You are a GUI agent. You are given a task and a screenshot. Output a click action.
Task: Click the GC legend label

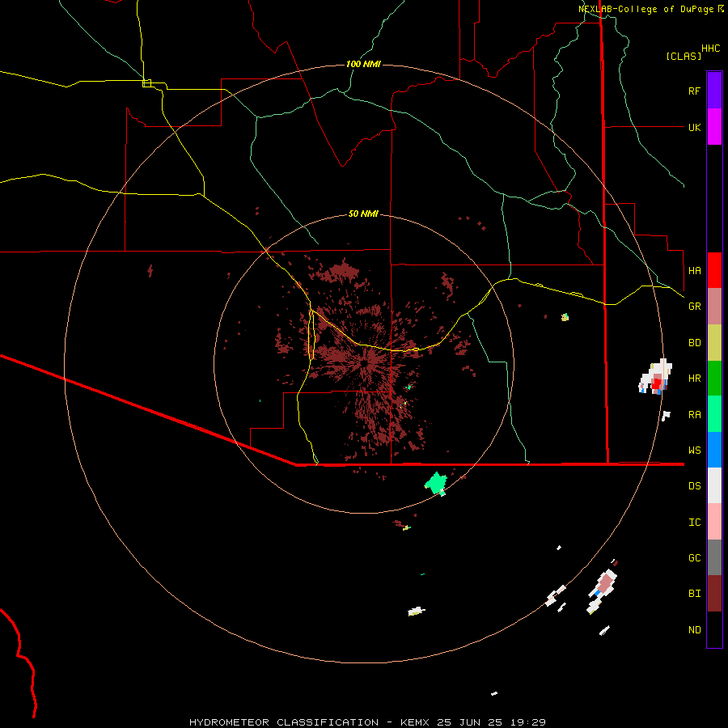[x=694, y=558]
